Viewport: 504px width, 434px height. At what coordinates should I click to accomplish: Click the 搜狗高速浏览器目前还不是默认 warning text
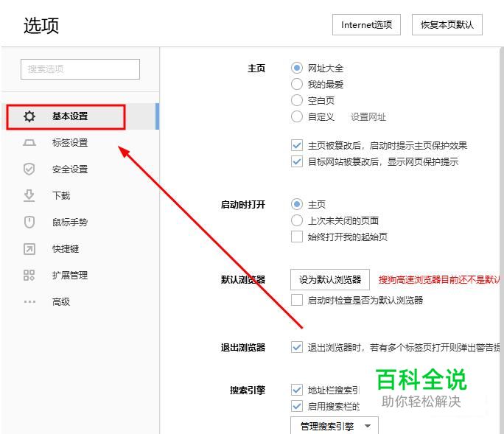pos(439,280)
